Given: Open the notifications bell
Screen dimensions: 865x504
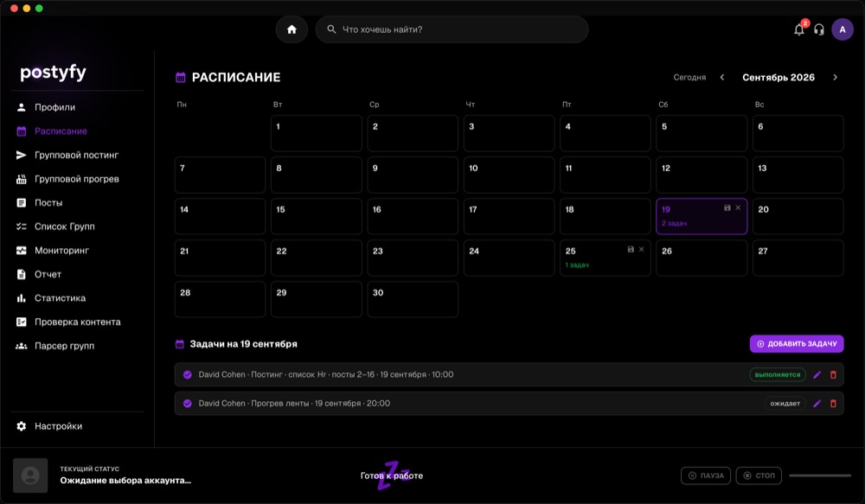Looking at the screenshot, I should pos(798,29).
